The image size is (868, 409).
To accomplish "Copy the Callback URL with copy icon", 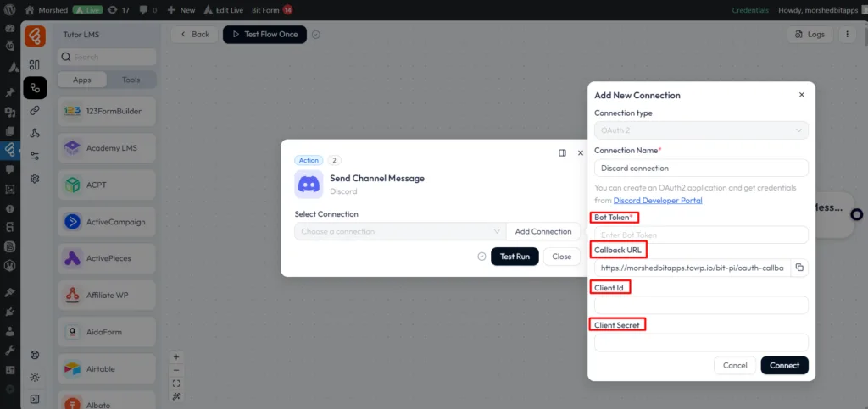I will click(799, 268).
